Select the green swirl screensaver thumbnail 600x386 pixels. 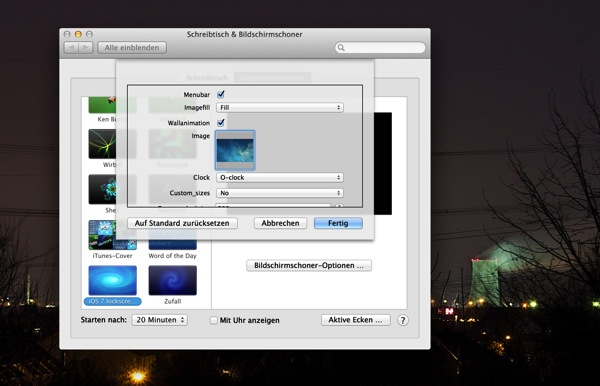point(102,144)
